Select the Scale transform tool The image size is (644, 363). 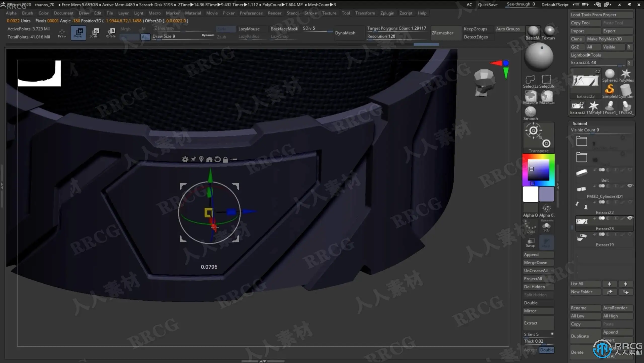[x=94, y=33]
